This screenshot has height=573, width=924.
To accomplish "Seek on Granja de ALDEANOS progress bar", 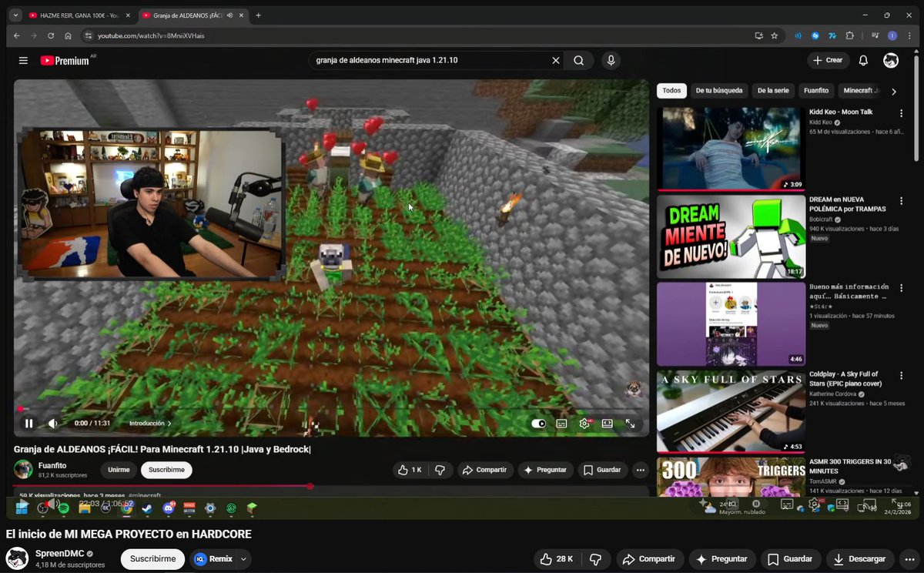I will 331,409.
